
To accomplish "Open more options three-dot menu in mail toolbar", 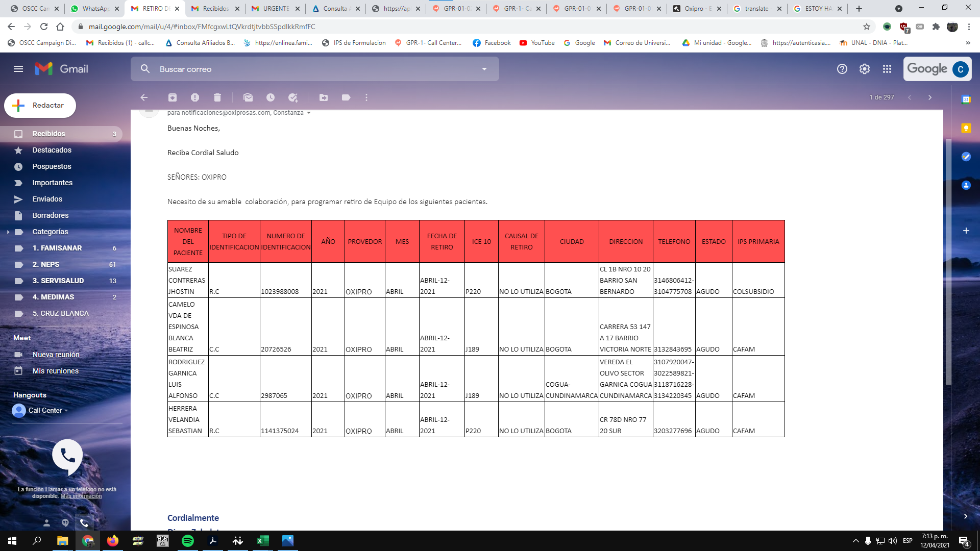I will (x=366, y=97).
